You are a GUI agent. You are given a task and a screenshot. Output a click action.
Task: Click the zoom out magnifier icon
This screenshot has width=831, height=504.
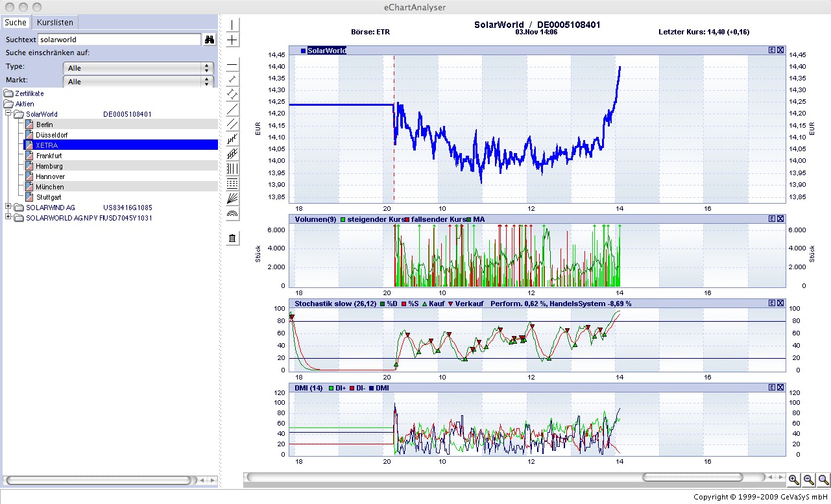coord(808,480)
